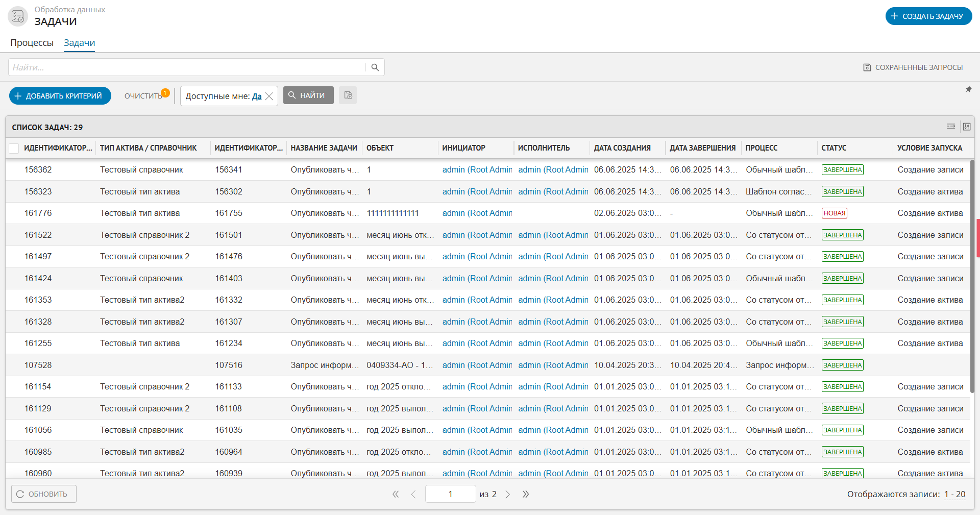The width and height of the screenshot is (980, 515).
Task: Click the pin icon on the filter panel
Action: tap(968, 90)
